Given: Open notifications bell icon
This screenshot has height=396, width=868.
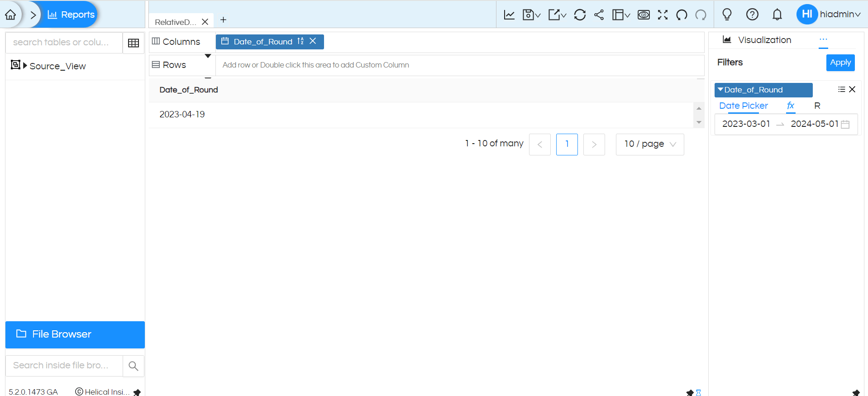Looking at the screenshot, I should point(777,14).
